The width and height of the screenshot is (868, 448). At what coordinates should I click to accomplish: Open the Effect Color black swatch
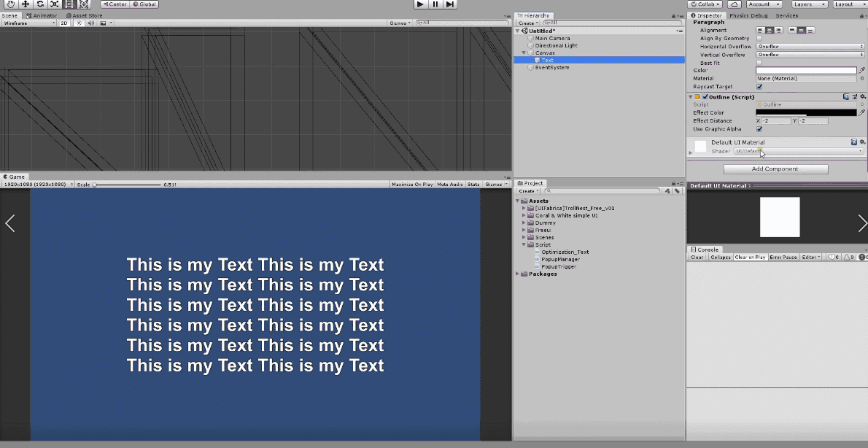pos(806,112)
